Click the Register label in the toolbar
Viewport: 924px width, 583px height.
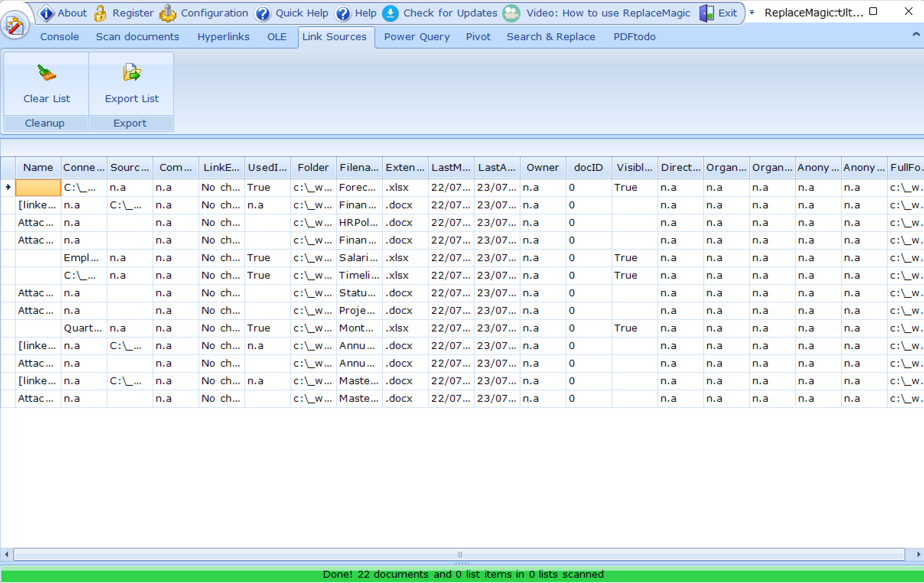click(133, 13)
